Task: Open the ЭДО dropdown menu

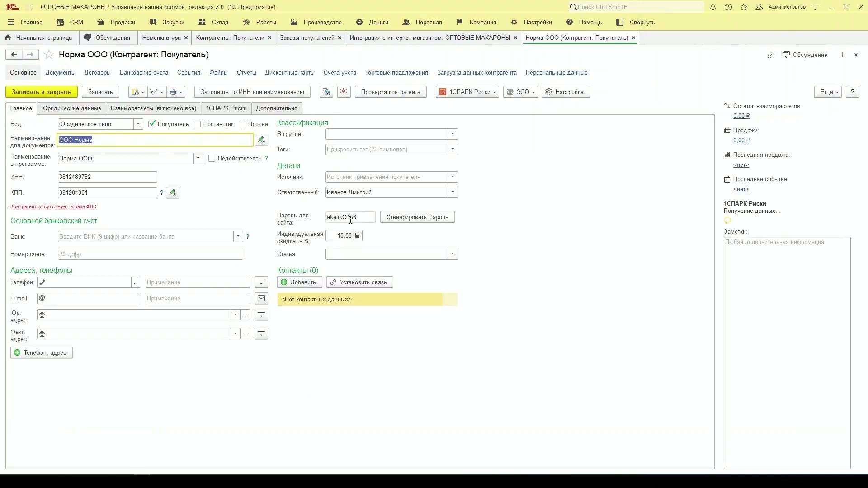Action: pyautogui.click(x=520, y=92)
